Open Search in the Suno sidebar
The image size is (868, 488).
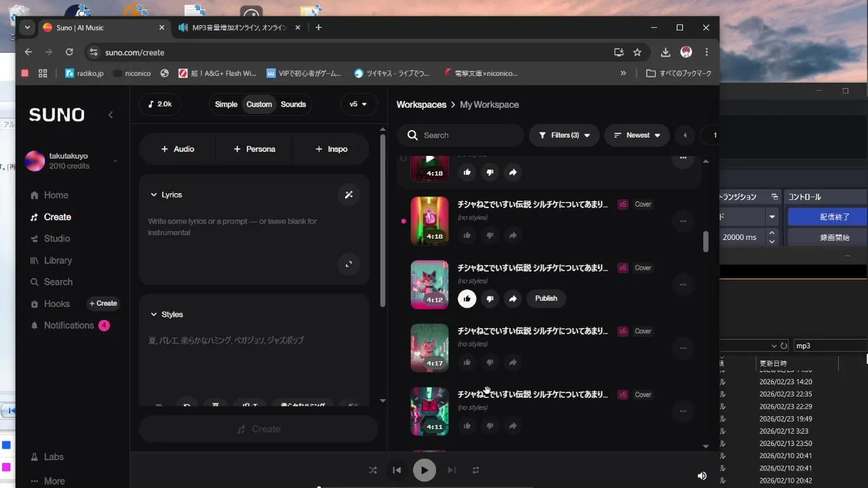[51, 282]
